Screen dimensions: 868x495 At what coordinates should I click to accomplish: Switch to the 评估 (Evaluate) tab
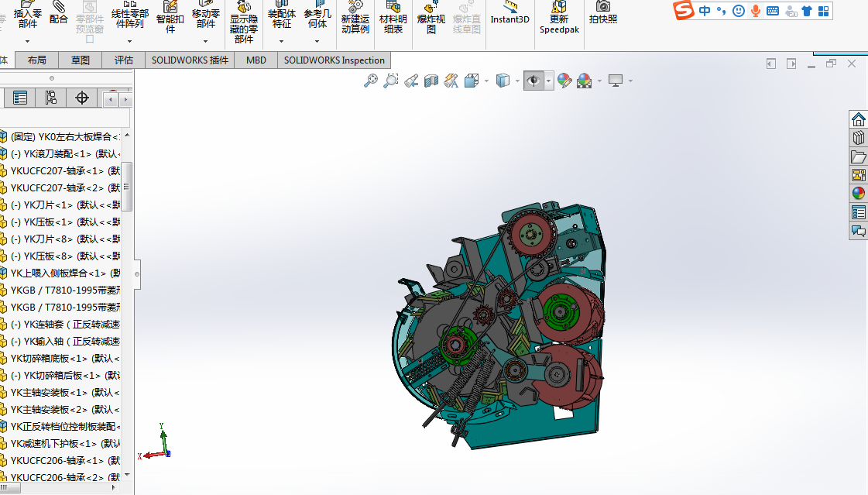tap(123, 60)
